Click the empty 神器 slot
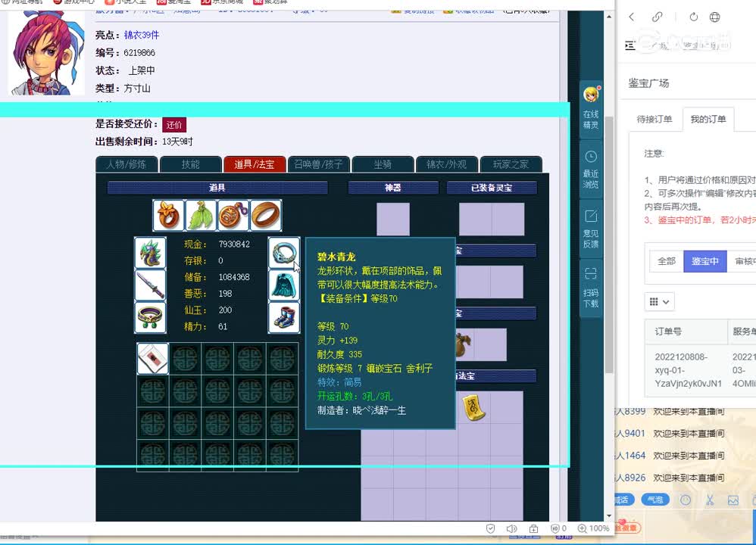 coord(393,220)
